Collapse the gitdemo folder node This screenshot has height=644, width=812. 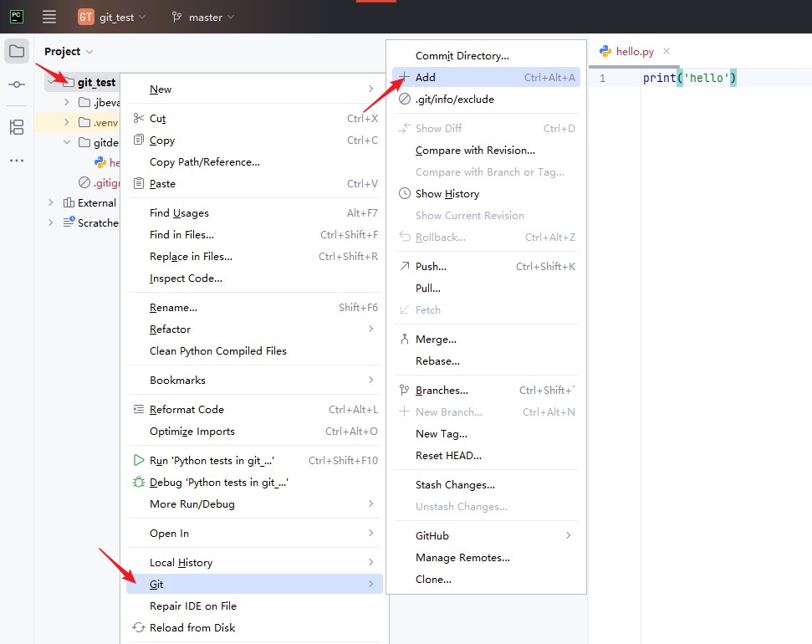tap(66, 142)
